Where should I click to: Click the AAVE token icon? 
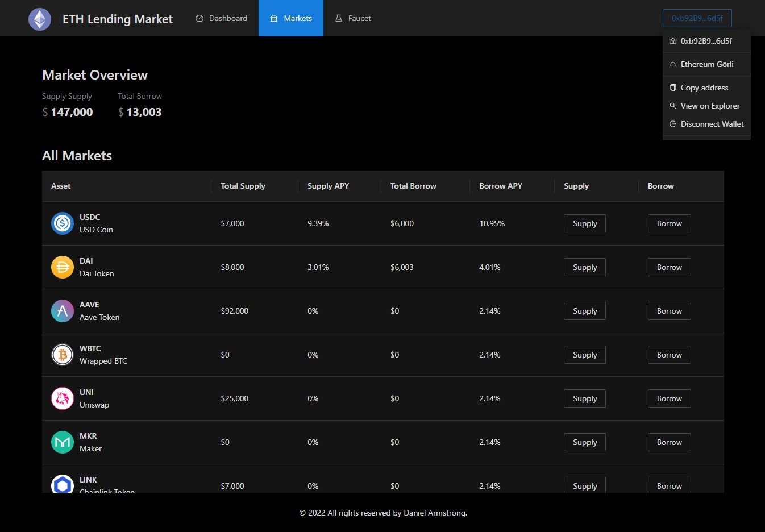pos(63,311)
